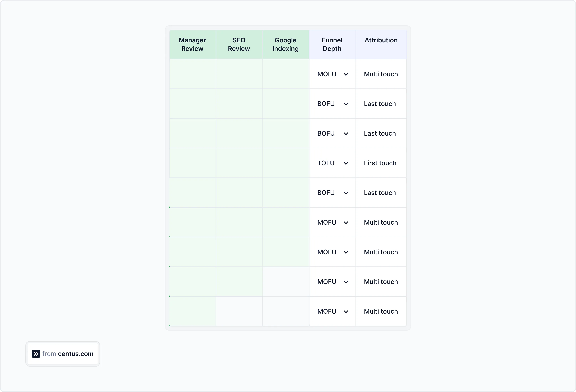Open the centus.com link
This screenshot has height=392, width=576.
coord(76,354)
